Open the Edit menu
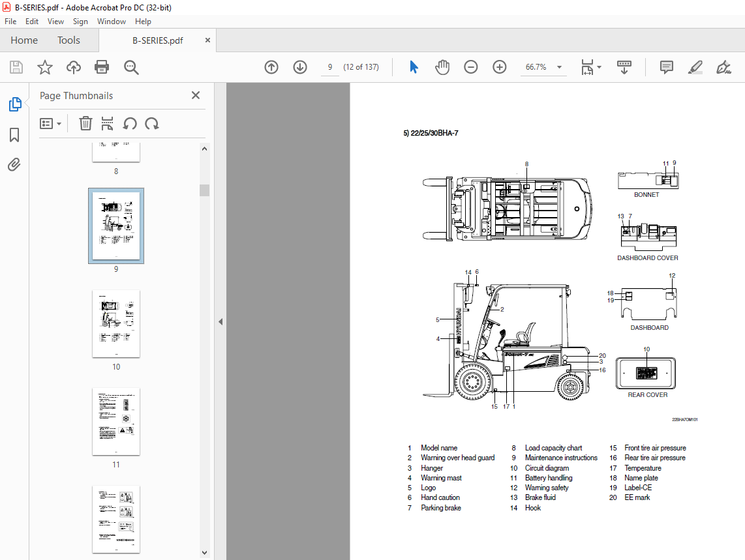 point(32,22)
